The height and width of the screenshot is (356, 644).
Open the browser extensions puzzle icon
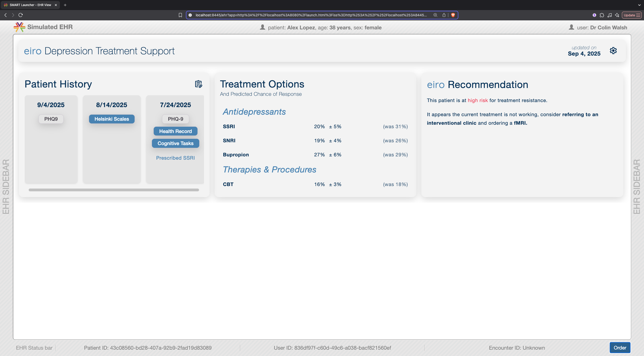602,15
